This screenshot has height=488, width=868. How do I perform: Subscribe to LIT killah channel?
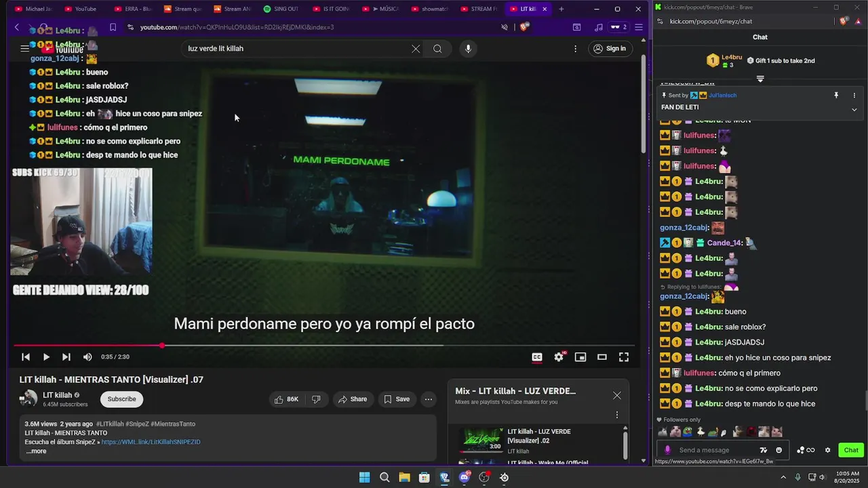(x=121, y=399)
